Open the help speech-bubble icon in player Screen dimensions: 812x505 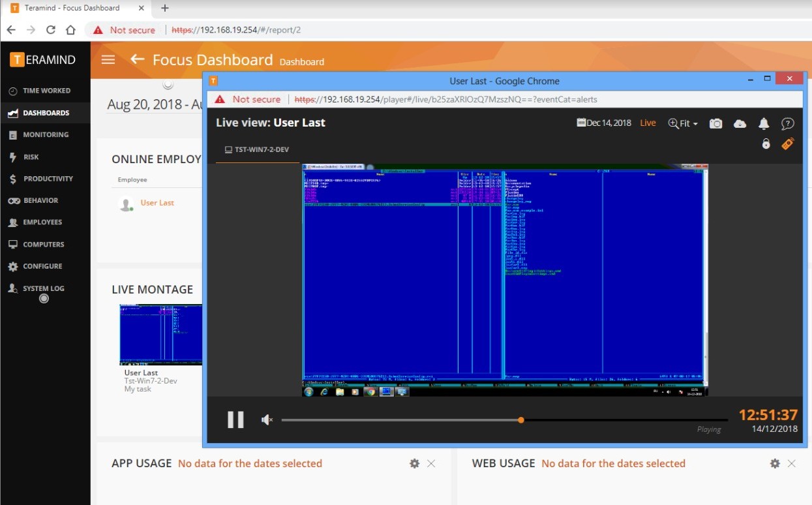[x=787, y=123]
